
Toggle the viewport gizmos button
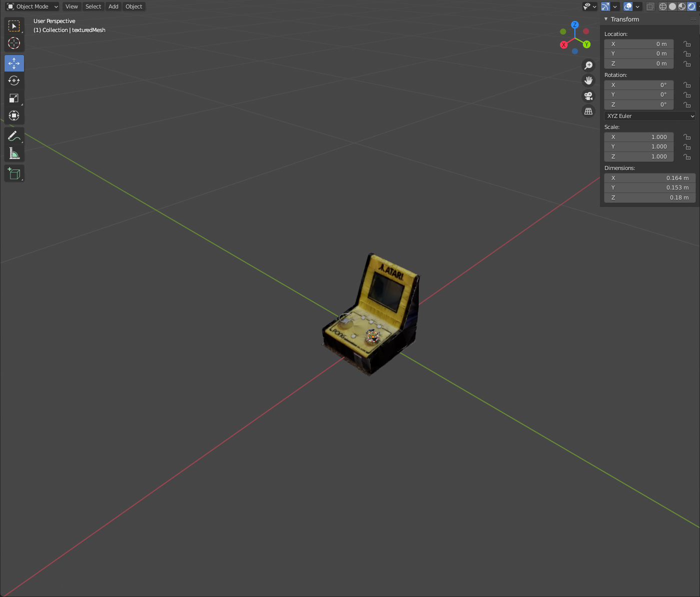click(x=605, y=6)
